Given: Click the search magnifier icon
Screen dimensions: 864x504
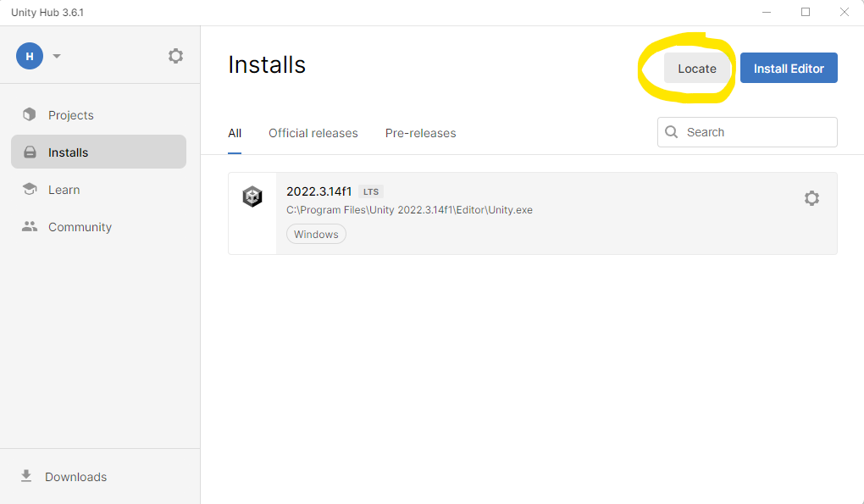Looking at the screenshot, I should coord(671,131).
